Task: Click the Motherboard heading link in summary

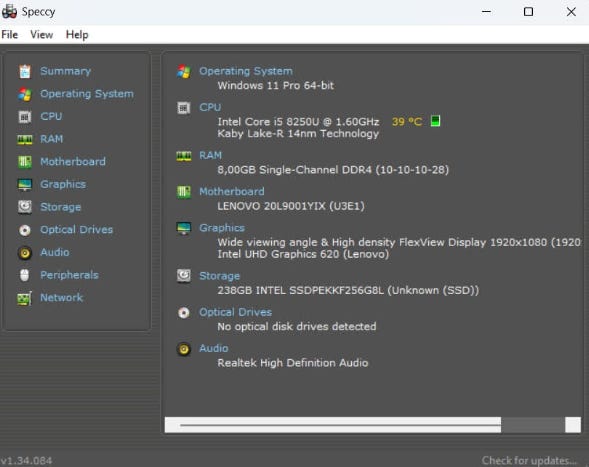Action: 232,191
